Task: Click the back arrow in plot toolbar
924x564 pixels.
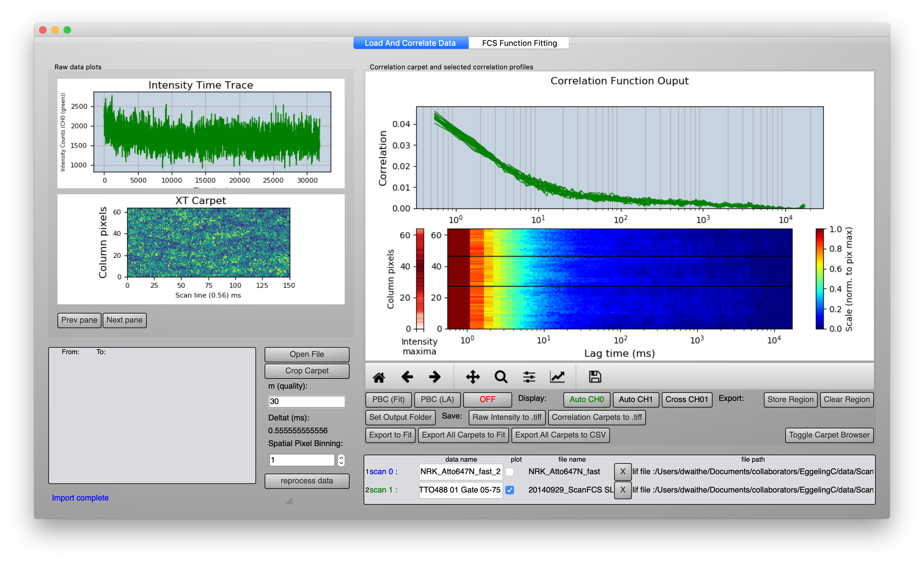Action: pyautogui.click(x=407, y=377)
